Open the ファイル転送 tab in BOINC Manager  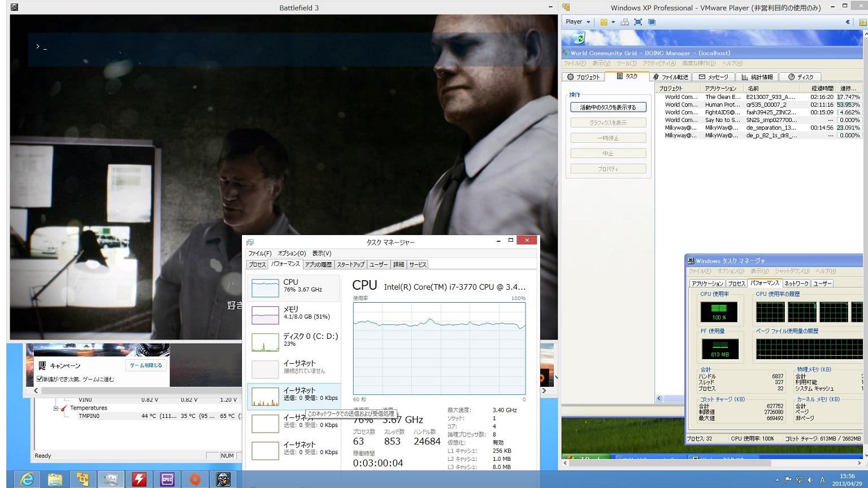(x=670, y=77)
